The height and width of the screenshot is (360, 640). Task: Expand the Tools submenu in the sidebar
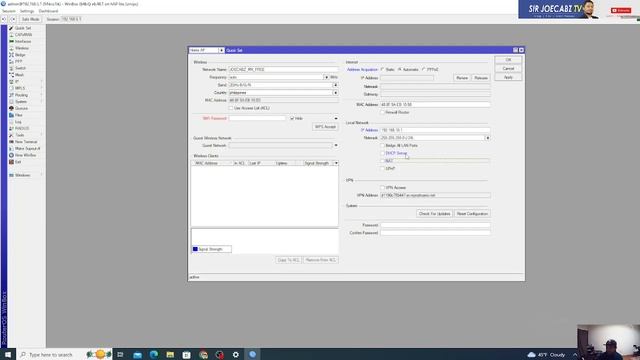25,135
